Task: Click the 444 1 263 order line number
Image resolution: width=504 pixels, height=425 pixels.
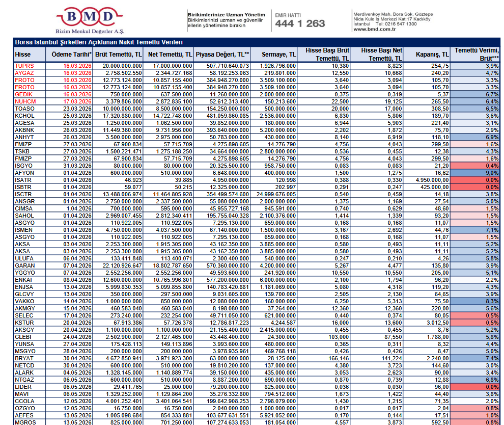Action: point(300,23)
